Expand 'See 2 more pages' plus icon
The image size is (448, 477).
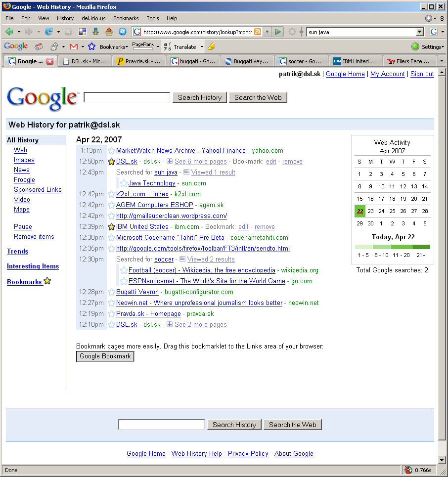point(170,324)
